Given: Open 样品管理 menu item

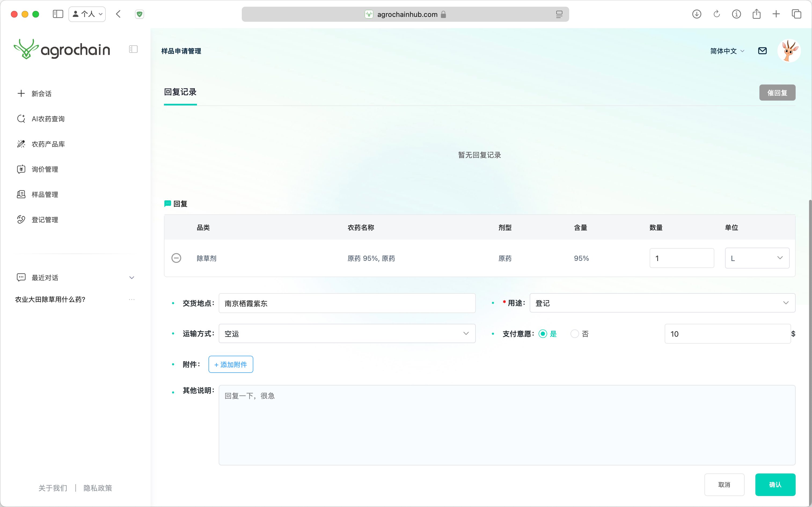Looking at the screenshot, I should tap(45, 194).
